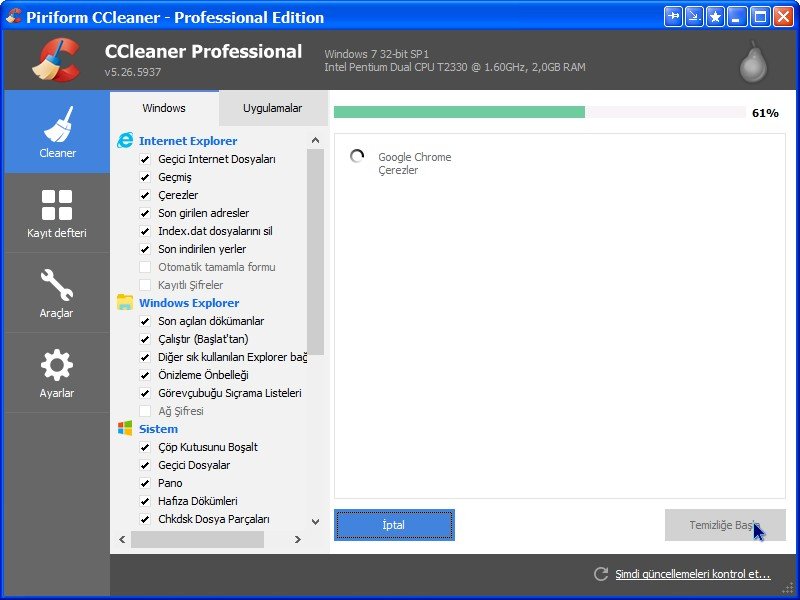This screenshot has width=800, height=600.
Task: Click the CCleaner title bar app icon
Action: (x=14, y=16)
